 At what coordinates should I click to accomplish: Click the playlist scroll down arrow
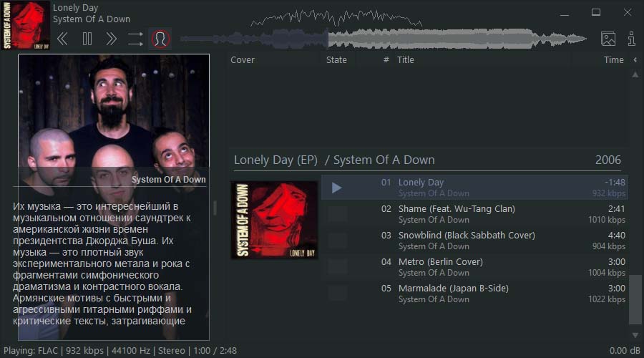tap(635, 335)
